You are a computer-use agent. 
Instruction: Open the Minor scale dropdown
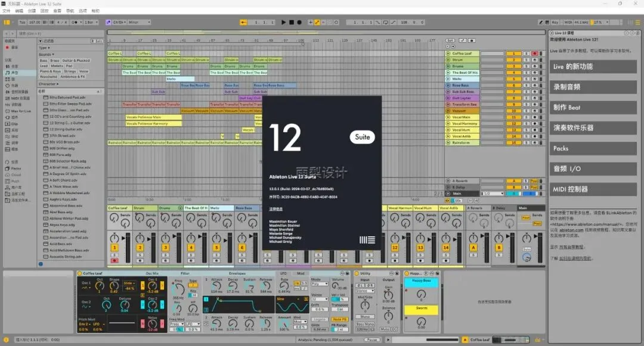139,22
